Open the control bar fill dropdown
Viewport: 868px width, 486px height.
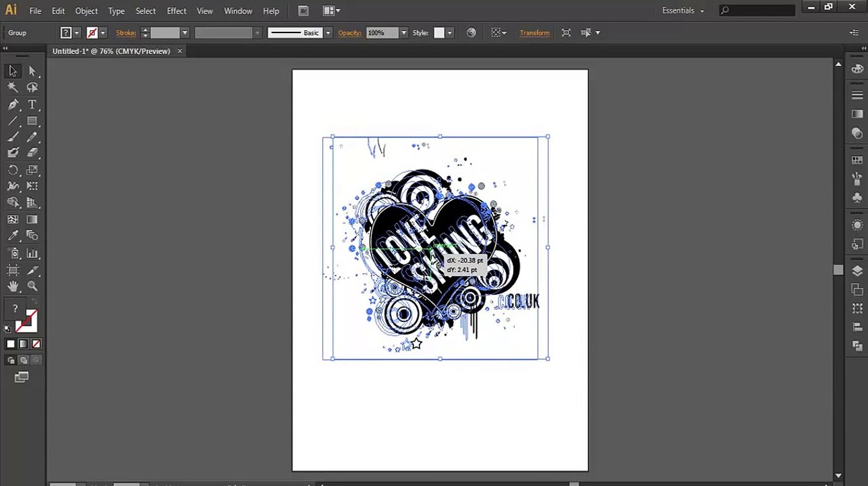tap(77, 32)
